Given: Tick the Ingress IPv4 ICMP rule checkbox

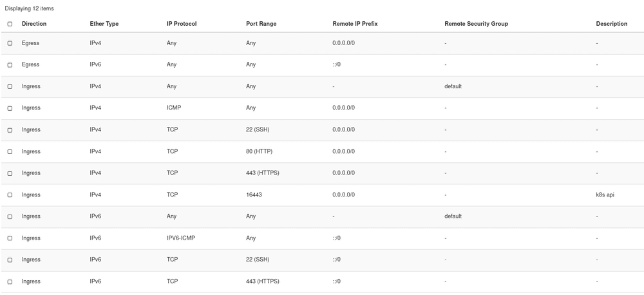Looking at the screenshot, I should tap(10, 108).
